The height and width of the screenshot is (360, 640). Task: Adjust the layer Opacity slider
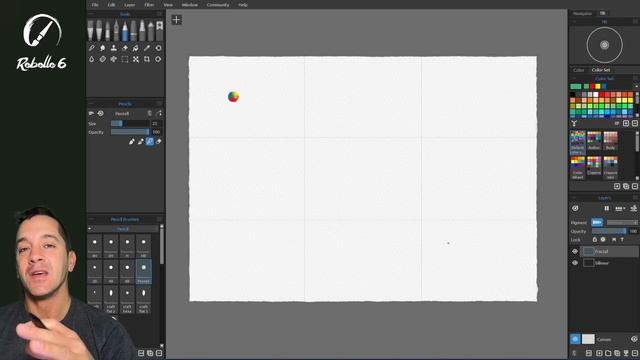pyautogui.click(x=609, y=231)
